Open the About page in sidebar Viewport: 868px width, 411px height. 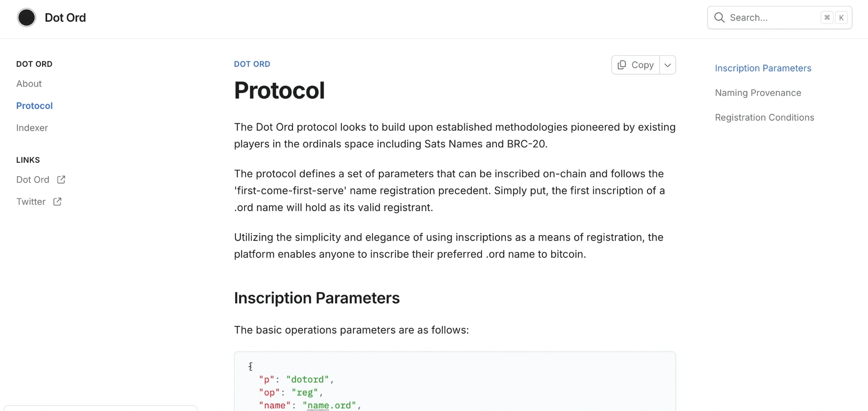click(29, 84)
